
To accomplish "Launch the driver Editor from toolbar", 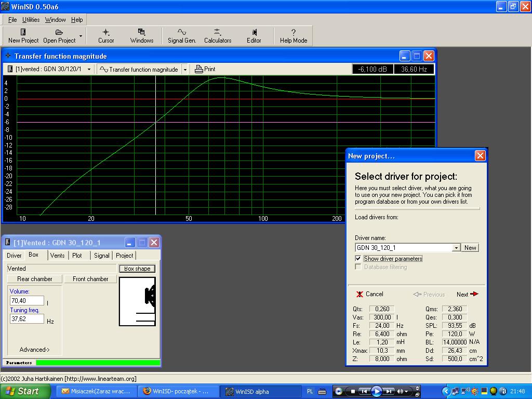I will tap(254, 35).
